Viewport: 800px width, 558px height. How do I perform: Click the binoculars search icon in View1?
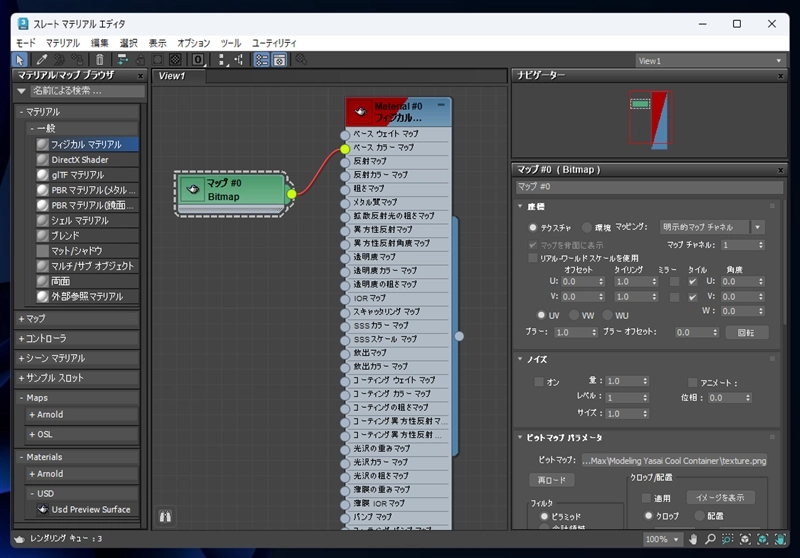click(165, 517)
